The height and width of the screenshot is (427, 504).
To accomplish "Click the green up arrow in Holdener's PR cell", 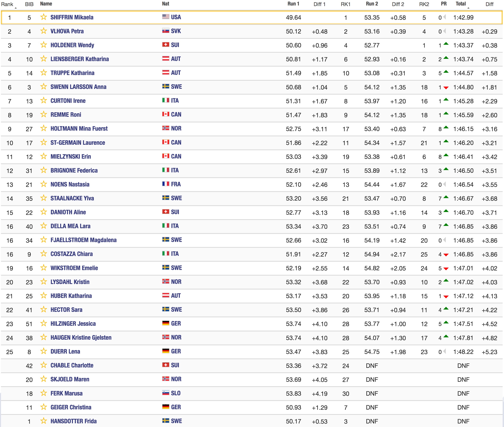I will click(446, 44).
